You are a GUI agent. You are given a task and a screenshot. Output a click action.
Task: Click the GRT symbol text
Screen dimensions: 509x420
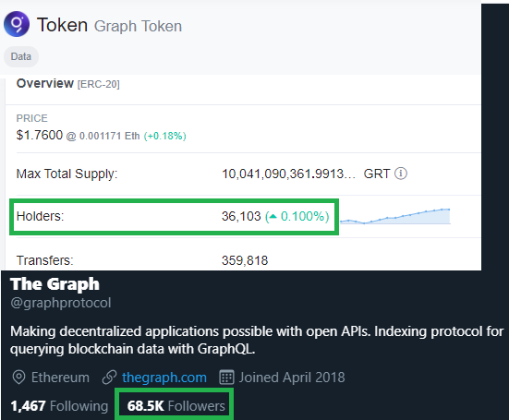click(377, 174)
